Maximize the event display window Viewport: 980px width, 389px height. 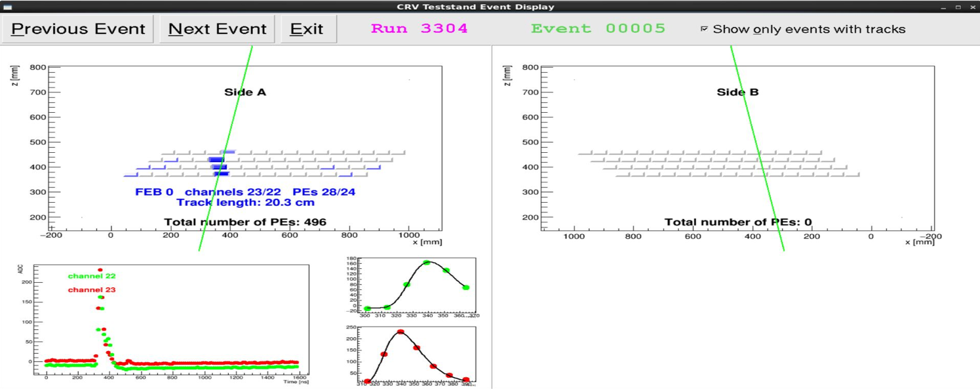tap(958, 7)
